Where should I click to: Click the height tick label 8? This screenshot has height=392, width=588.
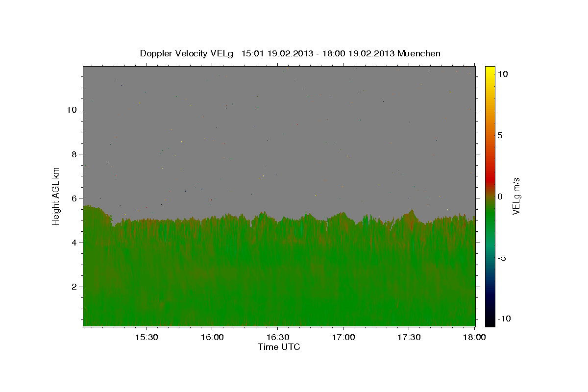point(74,154)
